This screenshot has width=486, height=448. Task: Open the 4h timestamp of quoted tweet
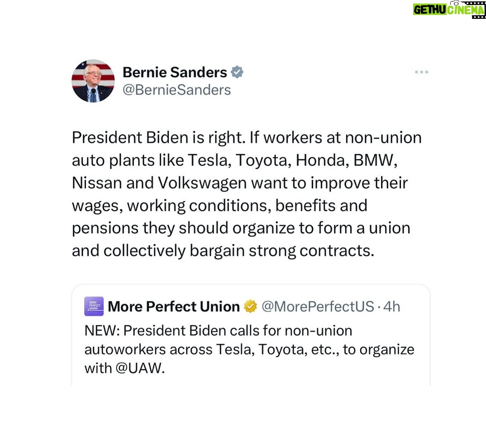(x=392, y=306)
